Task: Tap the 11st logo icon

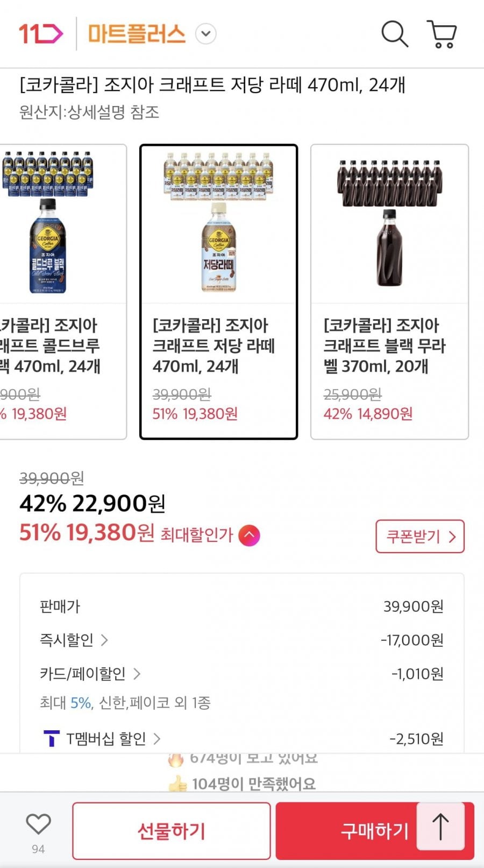Action: (x=41, y=33)
